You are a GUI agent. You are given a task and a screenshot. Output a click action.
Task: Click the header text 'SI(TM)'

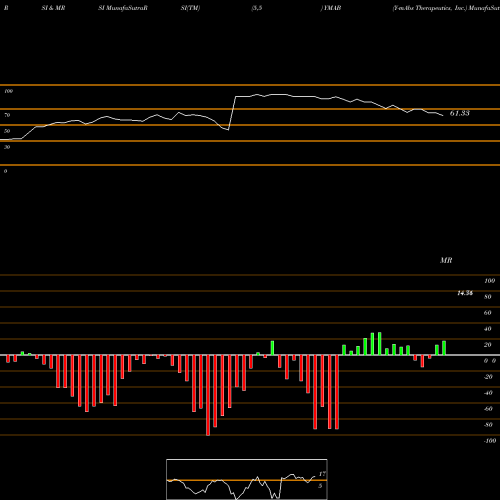(x=190, y=8)
